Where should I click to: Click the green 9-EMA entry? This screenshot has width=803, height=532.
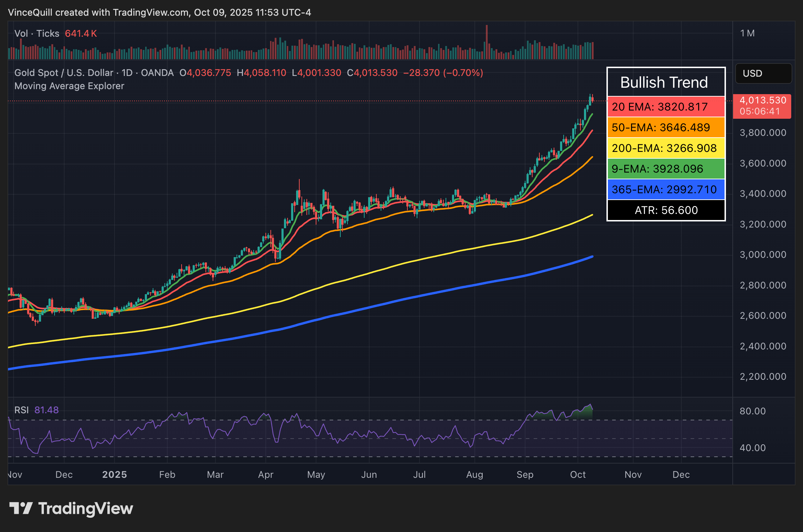click(665, 169)
